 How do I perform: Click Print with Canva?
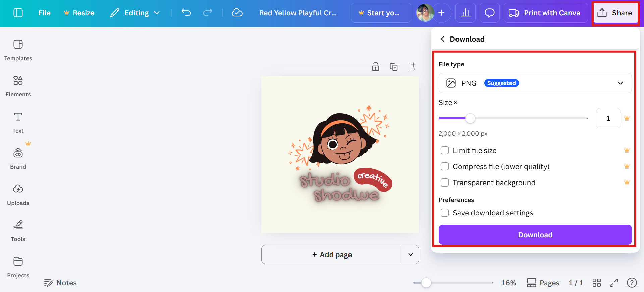click(546, 13)
